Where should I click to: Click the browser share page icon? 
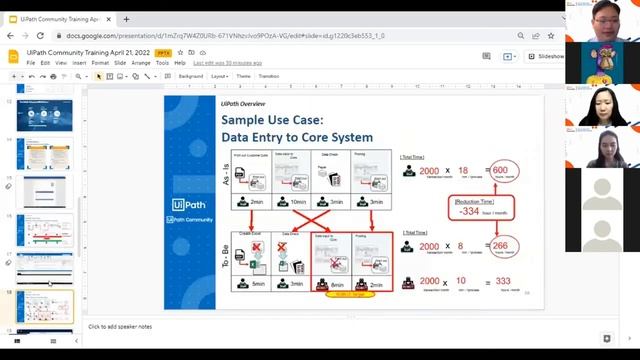coord(536,36)
